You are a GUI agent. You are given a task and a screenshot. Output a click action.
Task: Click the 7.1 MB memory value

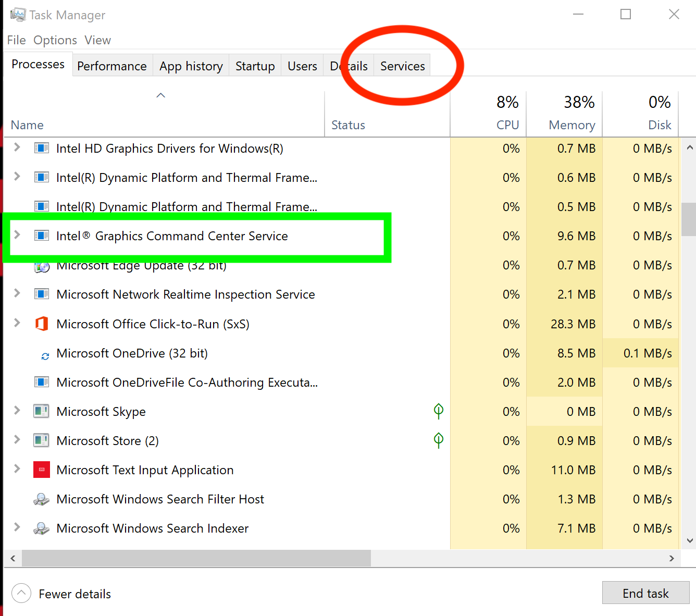(x=576, y=528)
